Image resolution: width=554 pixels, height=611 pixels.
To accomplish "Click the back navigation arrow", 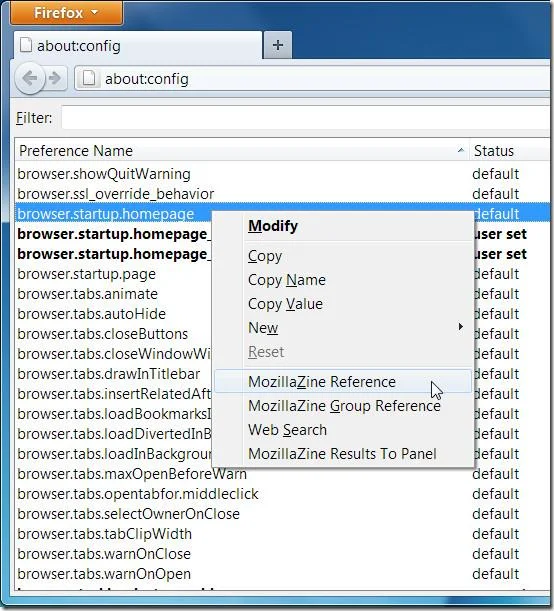I will pyautogui.click(x=30, y=79).
